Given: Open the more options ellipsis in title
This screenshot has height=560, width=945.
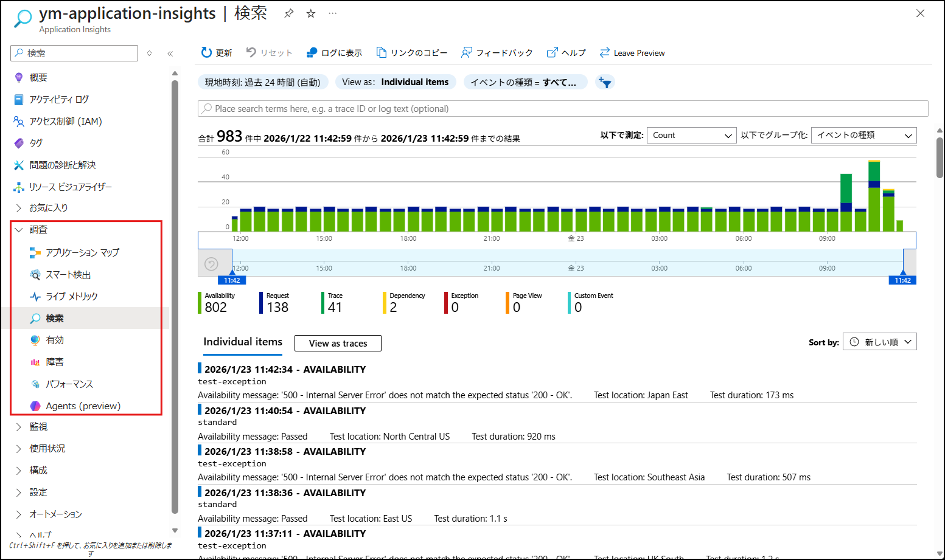Looking at the screenshot, I should click(x=332, y=13).
